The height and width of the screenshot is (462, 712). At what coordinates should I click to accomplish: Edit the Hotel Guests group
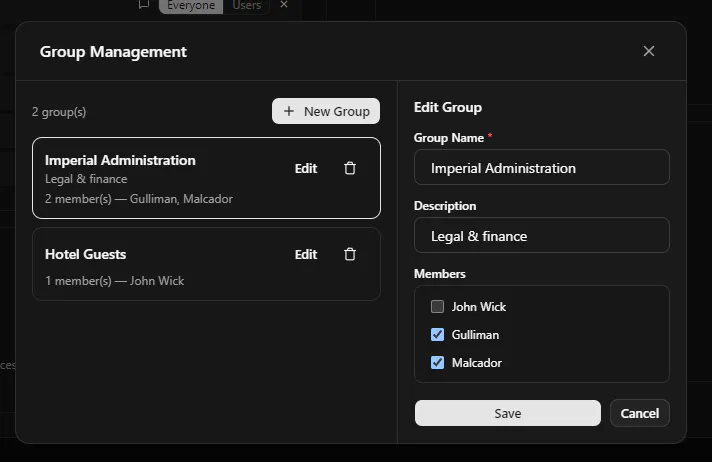[306, 254]
